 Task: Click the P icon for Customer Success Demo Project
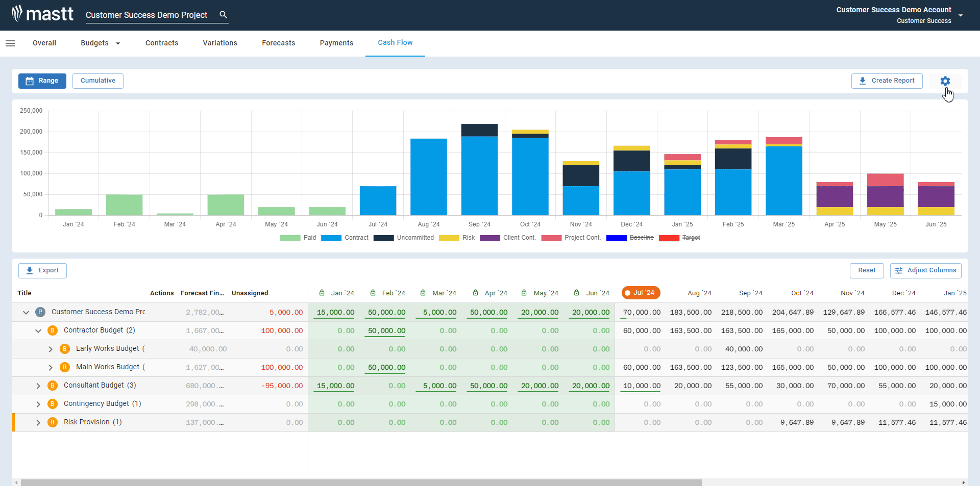coord(40,312)
